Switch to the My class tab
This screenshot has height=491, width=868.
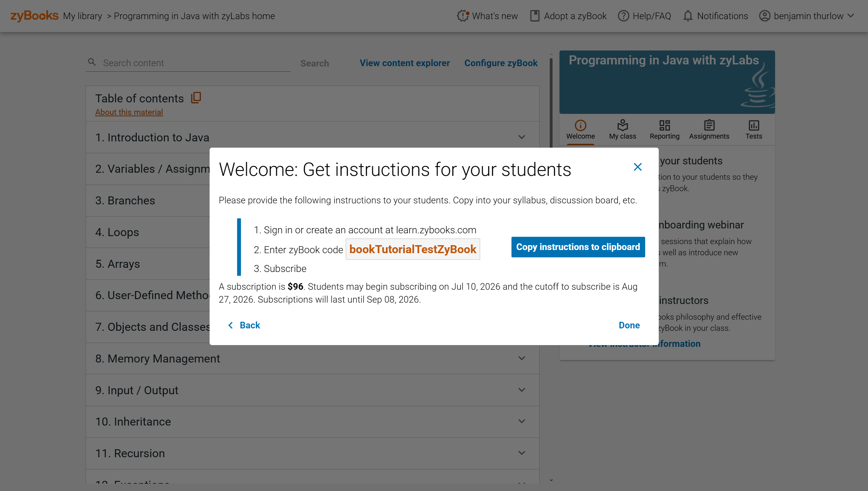pyautogui.click(x=623, y=130)
